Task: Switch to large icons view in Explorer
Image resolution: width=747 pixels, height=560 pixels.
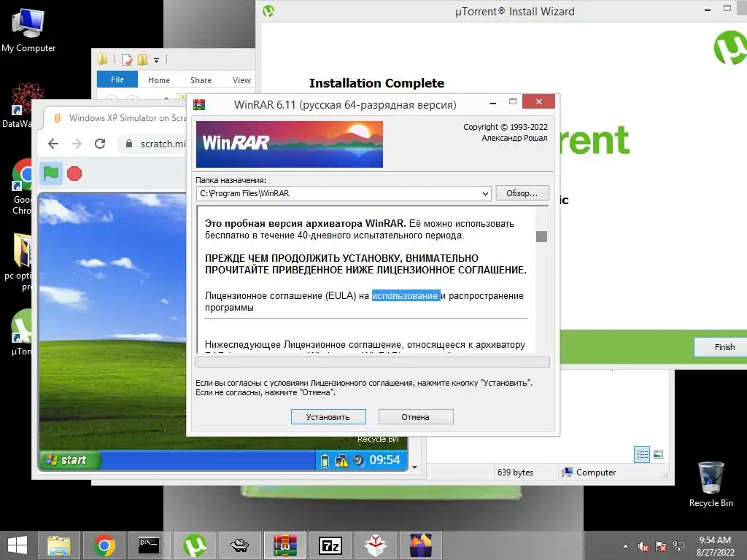Action: [658, 454]
